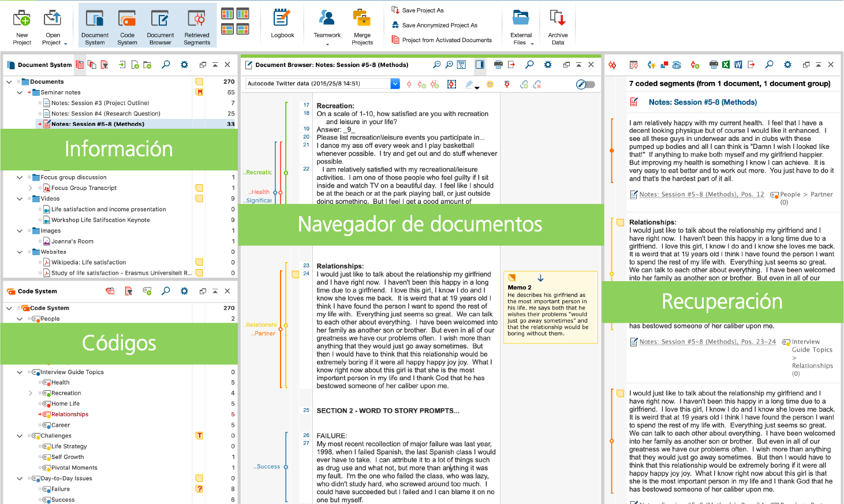
Task: Create a new document group folder
Action: coord(147,65)
